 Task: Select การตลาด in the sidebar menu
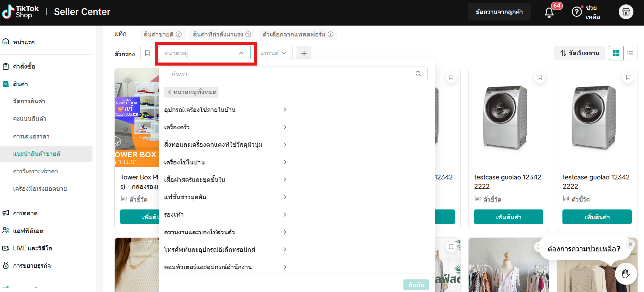point(25,213)
